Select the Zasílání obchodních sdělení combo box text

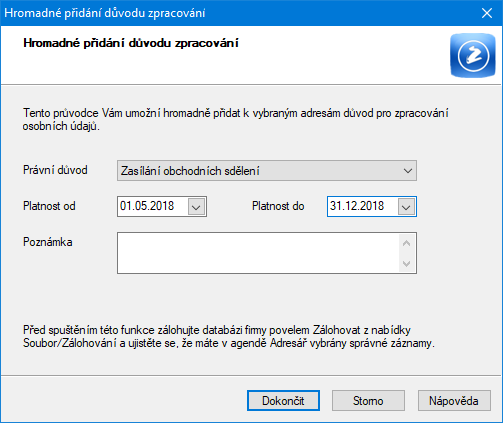click(x=190, y=171)
